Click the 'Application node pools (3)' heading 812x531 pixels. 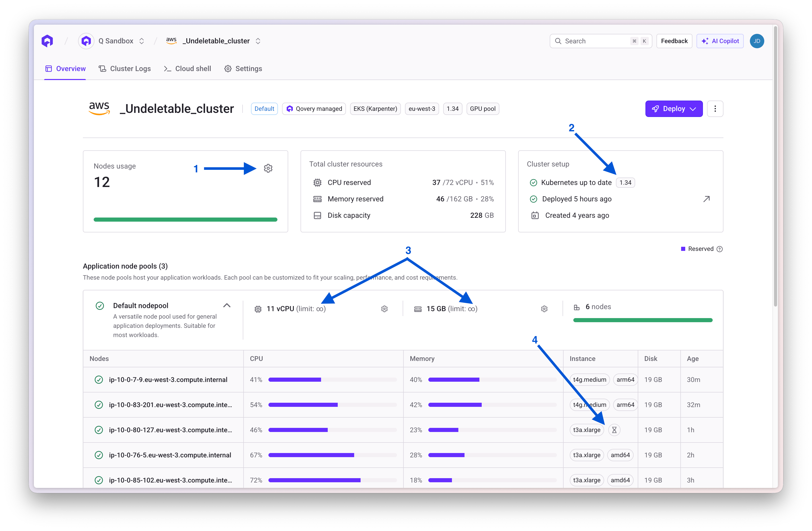click(125, 266)
